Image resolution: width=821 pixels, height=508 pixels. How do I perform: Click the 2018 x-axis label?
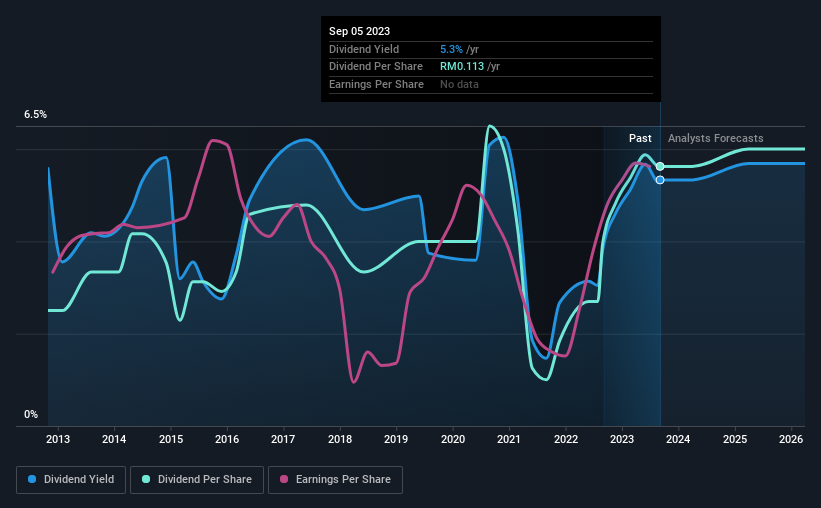point(340,439)
